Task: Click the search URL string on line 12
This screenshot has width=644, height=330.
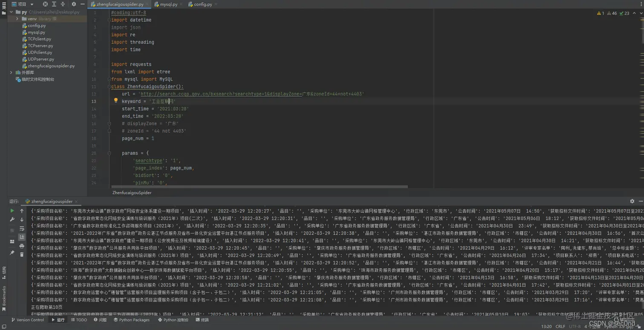Action: tap(250, 94)
